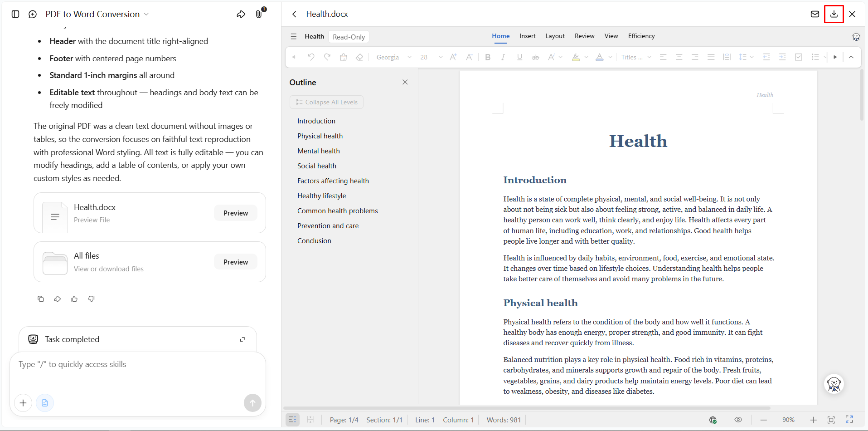Share the conversation via arrow icon
Image resolution: width=868 pixels, height=431 pixels.
tap(241, 14)
